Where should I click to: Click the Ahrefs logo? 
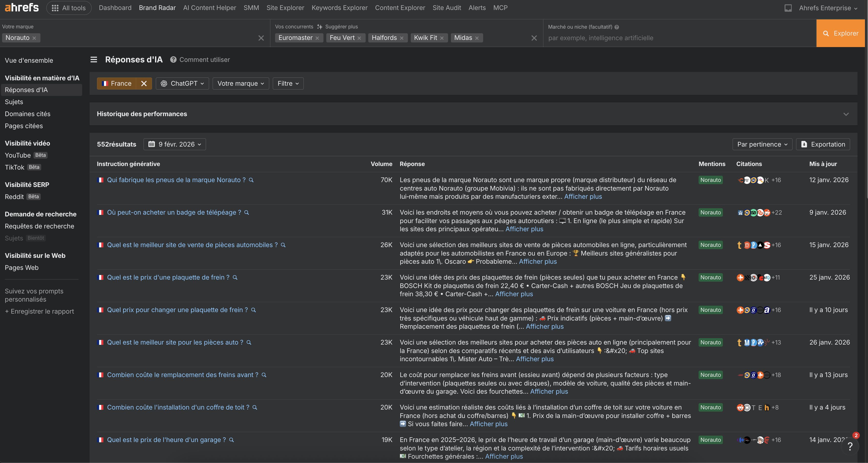[21, 7]
